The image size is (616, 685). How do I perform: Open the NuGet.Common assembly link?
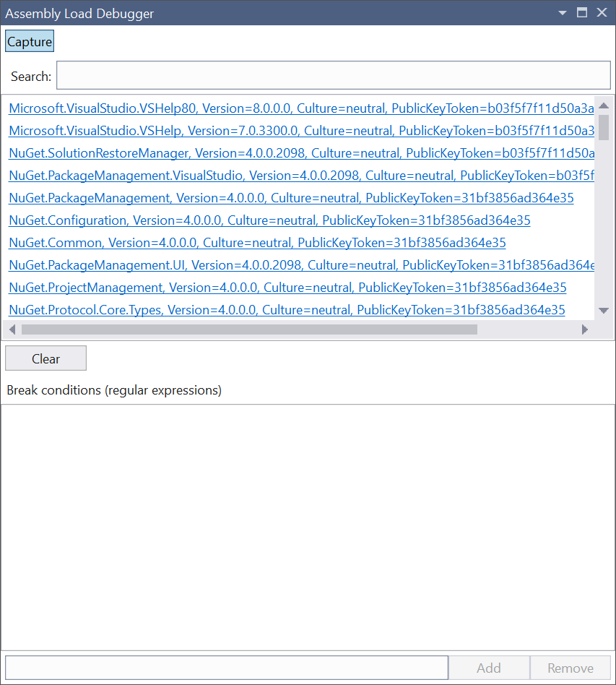[257, 243]
